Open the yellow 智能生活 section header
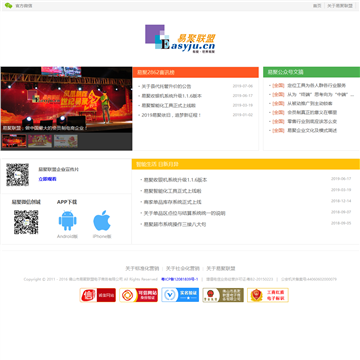This screenshot has width=360, height=360. pyautogui.click(x=246, y=164)
